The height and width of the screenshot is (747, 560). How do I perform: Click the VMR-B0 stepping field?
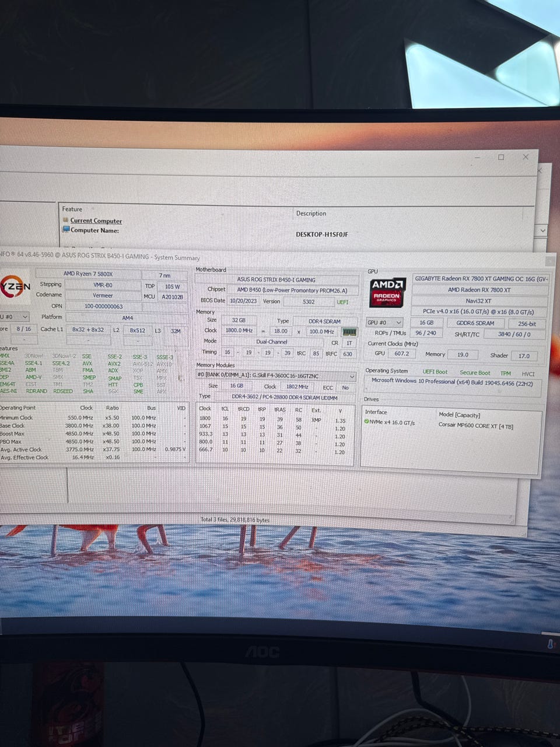pyautogui.click(x=103, y=285)
